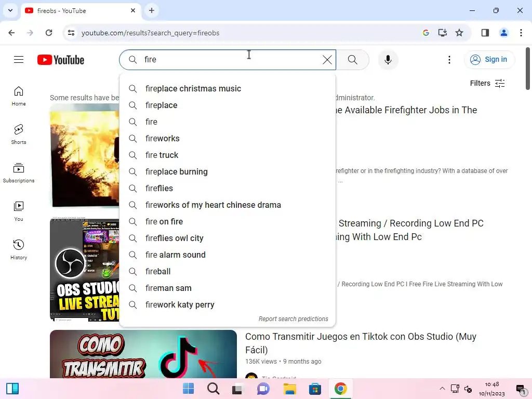Open the taskbar clock 10:48

(491, 389)
